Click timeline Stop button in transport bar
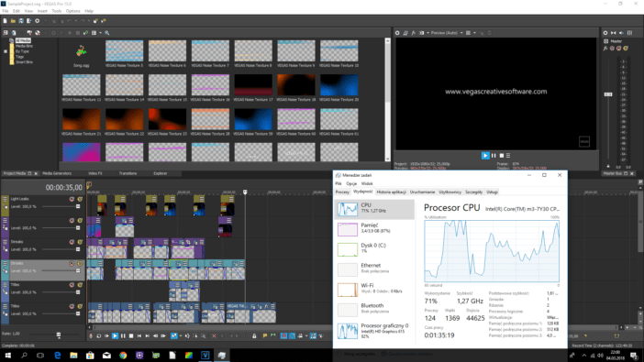The height and width of the screenshot is (362, 644). tap(131, 335)
